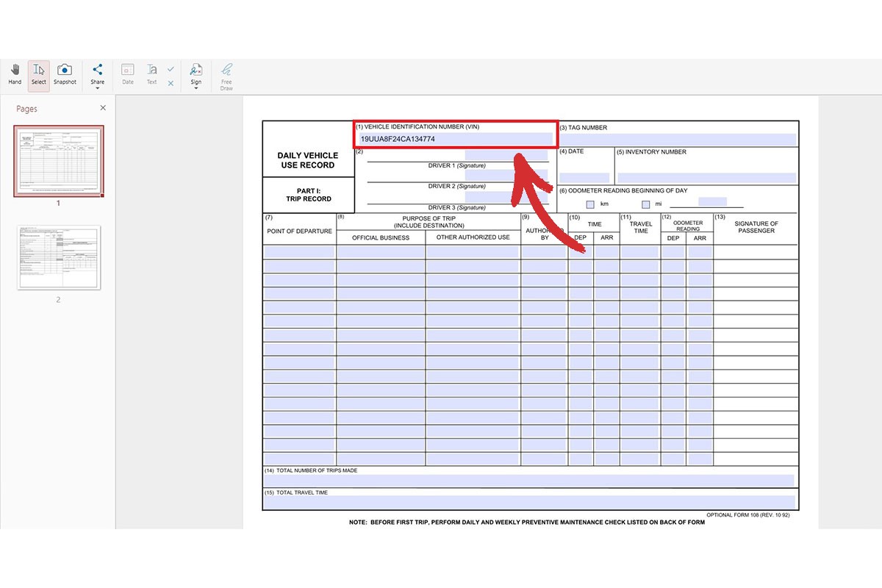This screenshot has width=882, height=588.
Task: Take a Snapshot with camera tool
Action: click(x=65, y=74)
